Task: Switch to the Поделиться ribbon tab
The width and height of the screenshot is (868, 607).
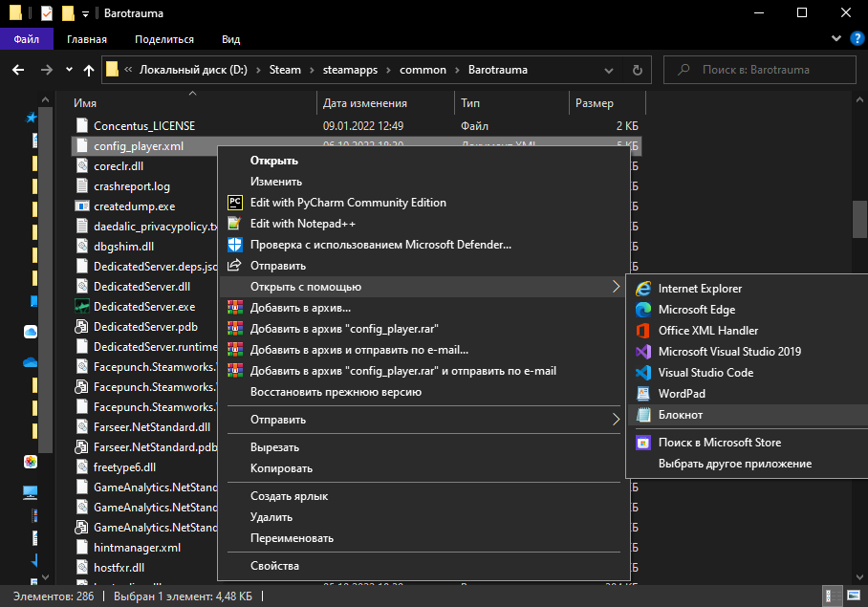Action: click(164, 39)
